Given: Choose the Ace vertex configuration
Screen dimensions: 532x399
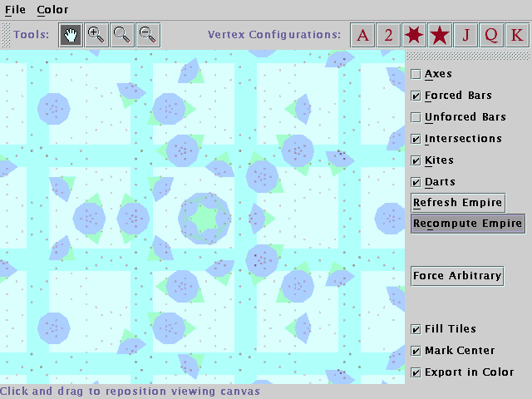Looking at the screenshot, I should (x=362, y=35).
